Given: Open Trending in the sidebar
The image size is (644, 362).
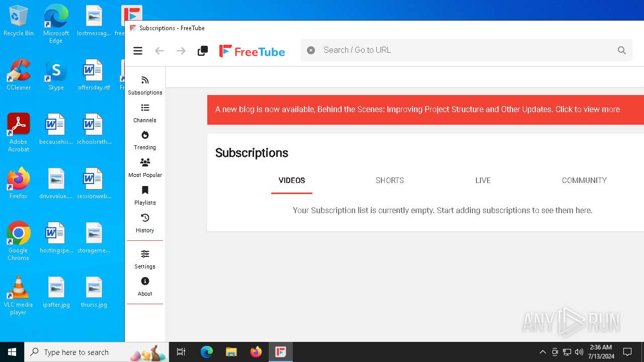Looking at the screenshot, I should pos(145,140).
